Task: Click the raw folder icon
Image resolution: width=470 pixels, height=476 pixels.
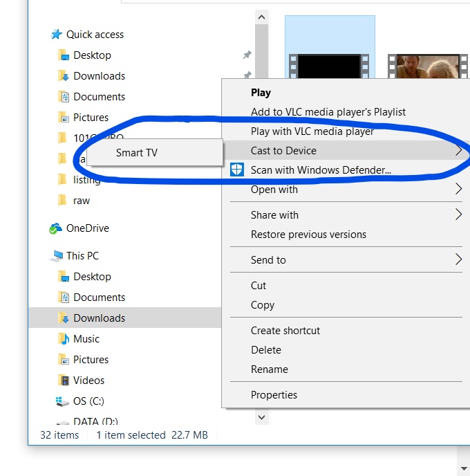Action: tap(62, 201)
